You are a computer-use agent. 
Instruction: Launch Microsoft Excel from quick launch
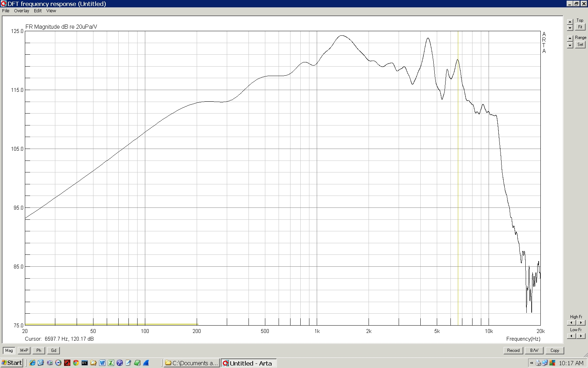pos(111,363)
